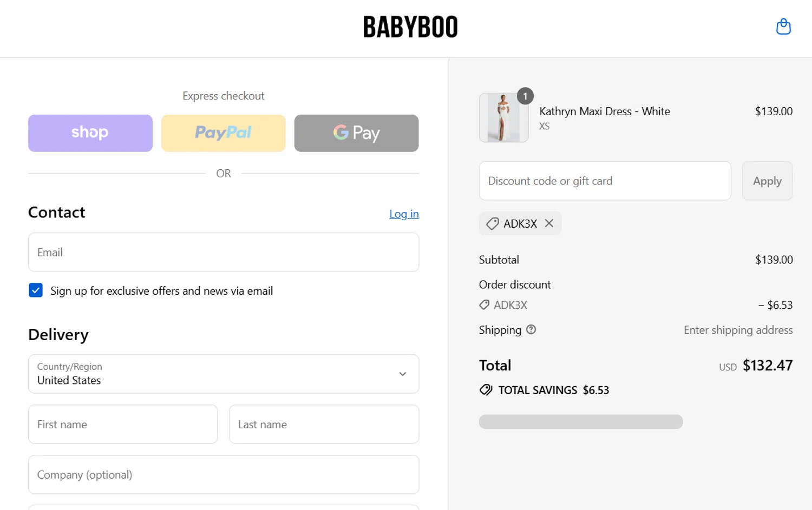Viewport: 812px width, 510px height.
Task: Focus the Discount code or gift card field
Action: (605, 181)
